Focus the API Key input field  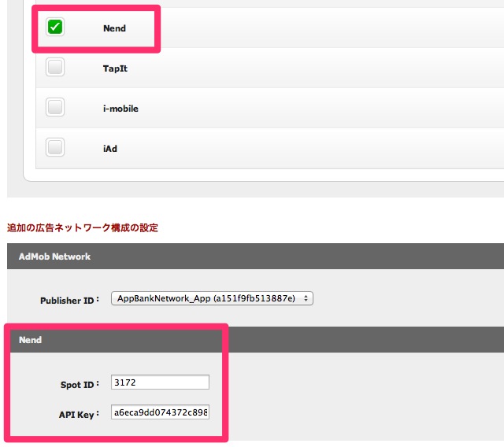160,412
